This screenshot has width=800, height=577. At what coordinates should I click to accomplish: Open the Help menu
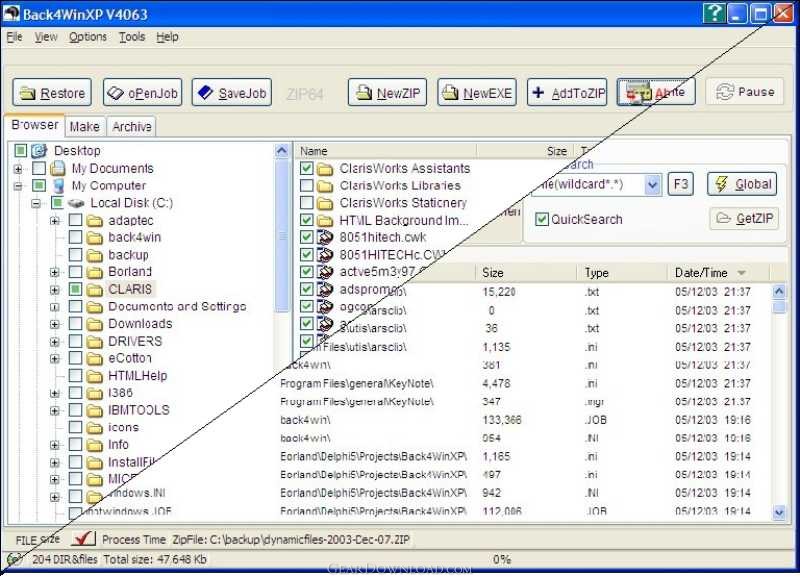tap(167, 37)
